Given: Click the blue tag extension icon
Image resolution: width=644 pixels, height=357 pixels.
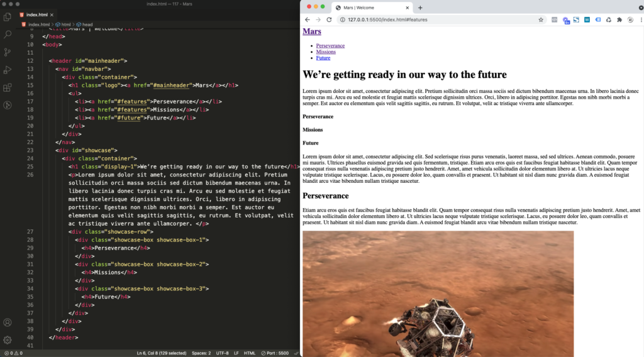Looking at the screenshot, I should pos(598,19).
